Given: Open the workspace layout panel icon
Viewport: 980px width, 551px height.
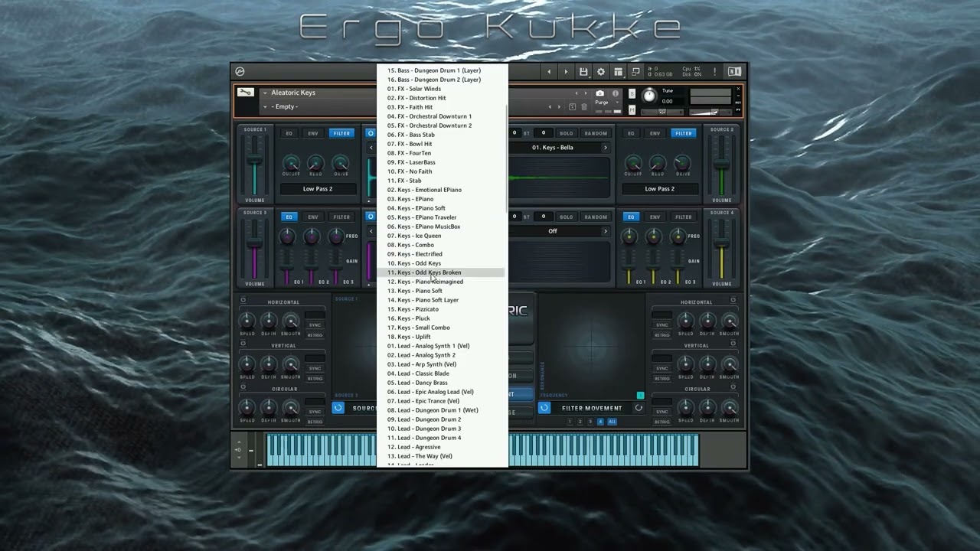Looking at the screenshot, I should point(619,72).
